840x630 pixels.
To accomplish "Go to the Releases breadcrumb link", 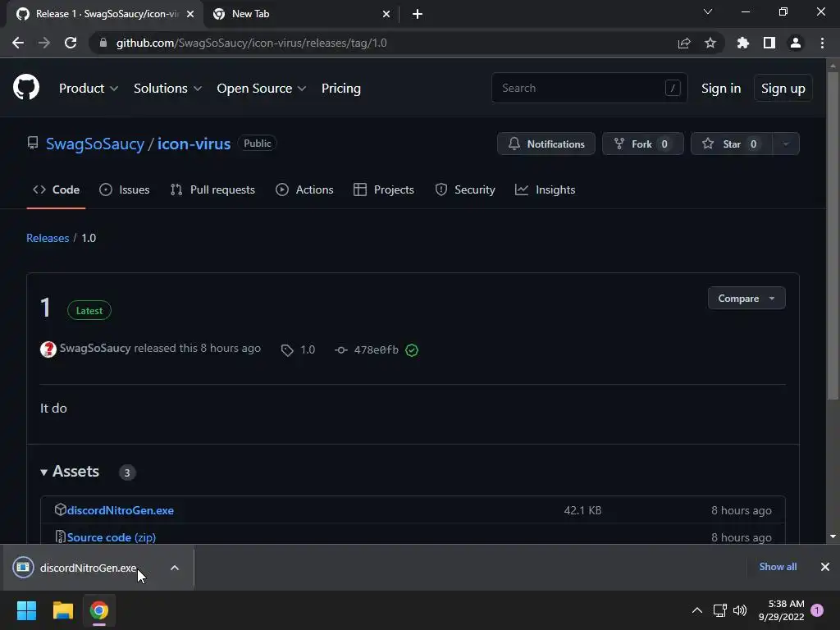I will click(x=48, y=238).
